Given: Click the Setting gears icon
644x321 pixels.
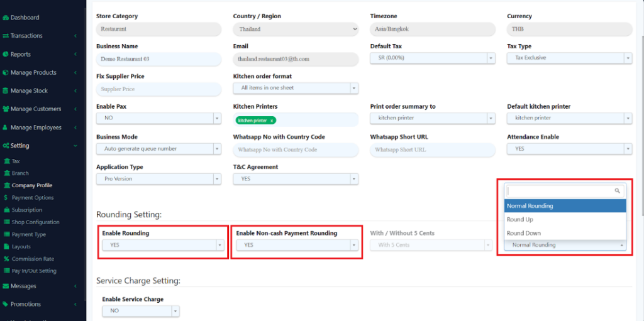Looking at the screenshot, I should click(x=6, y=146).
